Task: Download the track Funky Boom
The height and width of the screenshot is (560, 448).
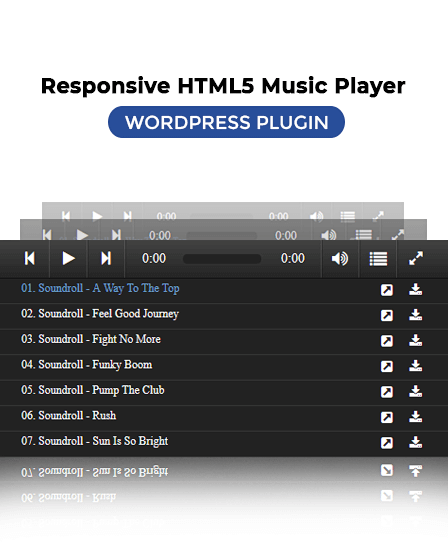Action: 415,366
